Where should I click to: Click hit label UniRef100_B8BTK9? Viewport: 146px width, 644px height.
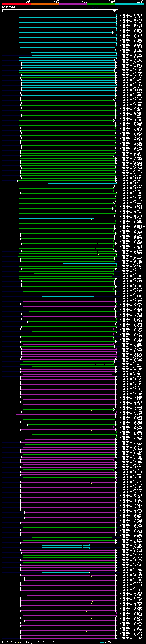tap(131, 253)
